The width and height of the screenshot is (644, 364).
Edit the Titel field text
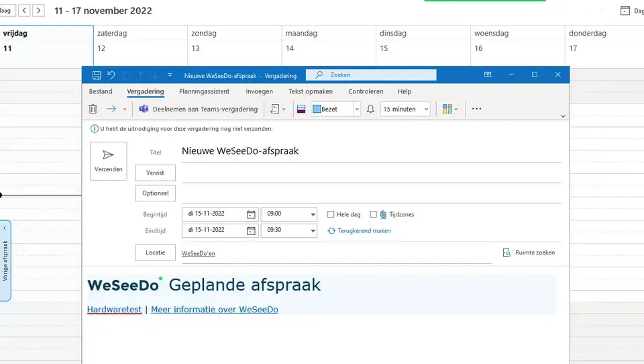(371, 151)
